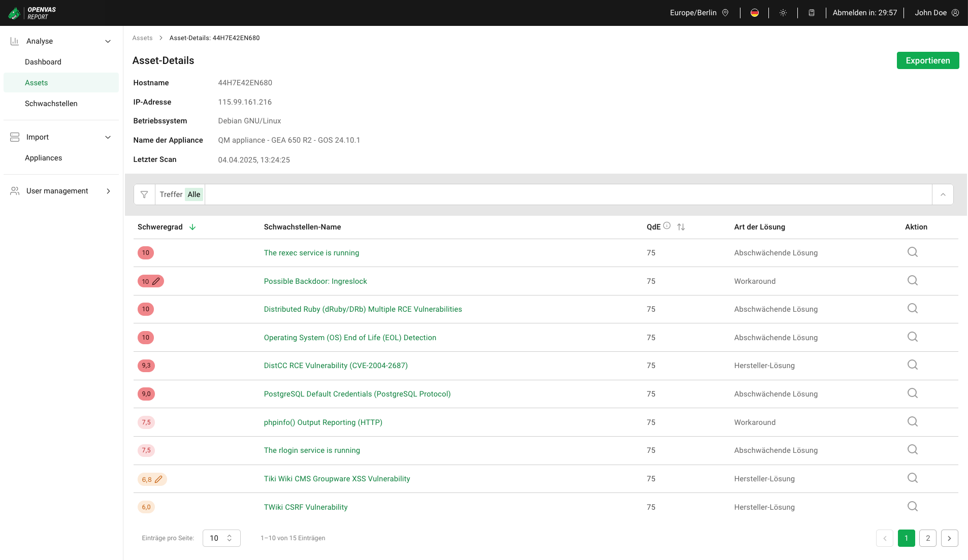
Task: View details for OS End of Life row
Action: point(913,337)
